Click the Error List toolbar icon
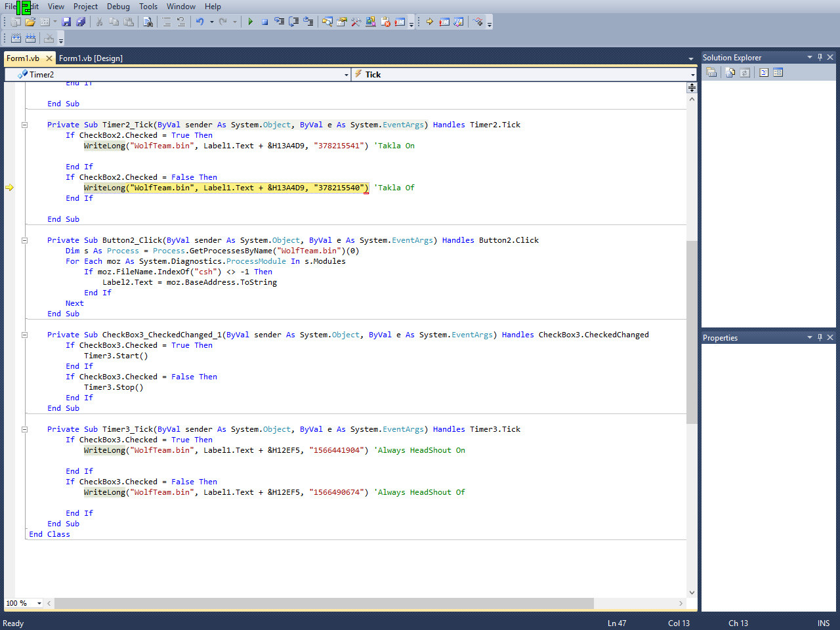This screenshot has height=630, width=840. click(385, 22)
